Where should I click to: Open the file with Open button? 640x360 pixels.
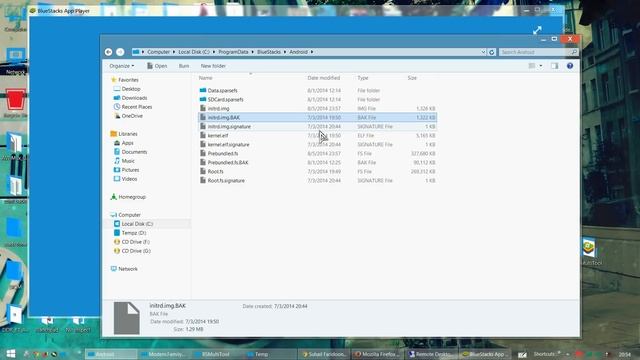tap(157, 66)
